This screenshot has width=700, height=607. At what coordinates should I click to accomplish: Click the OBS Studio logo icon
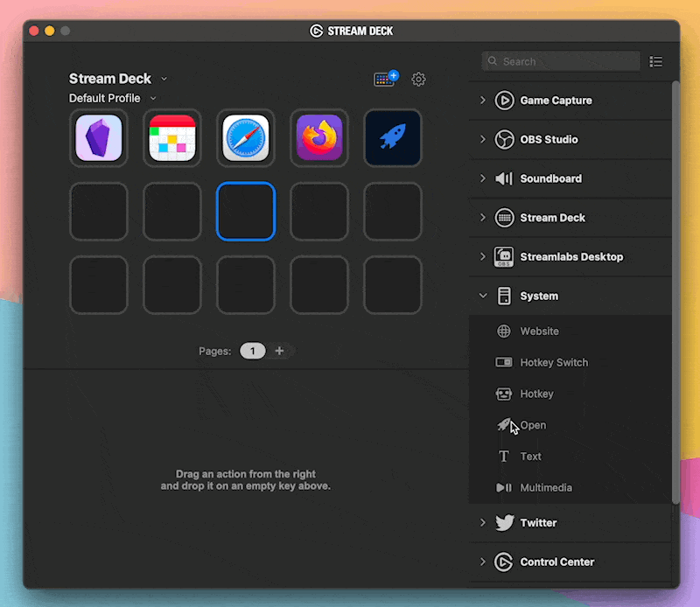(504, 140)
